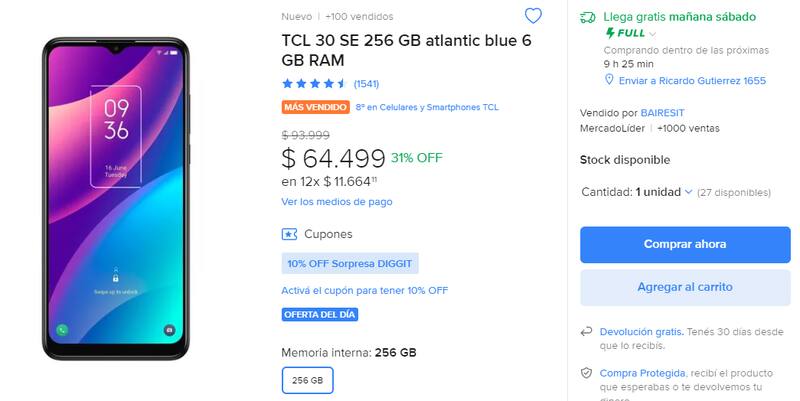Open the 1541 reviews count link
This screenshot has width=800, height=401.
(366, 83)
